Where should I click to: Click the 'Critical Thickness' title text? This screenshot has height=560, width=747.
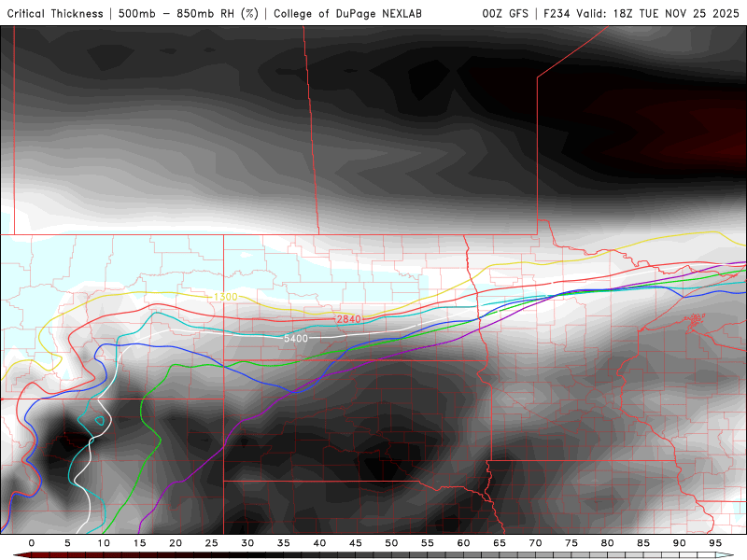tap(55, 14)
